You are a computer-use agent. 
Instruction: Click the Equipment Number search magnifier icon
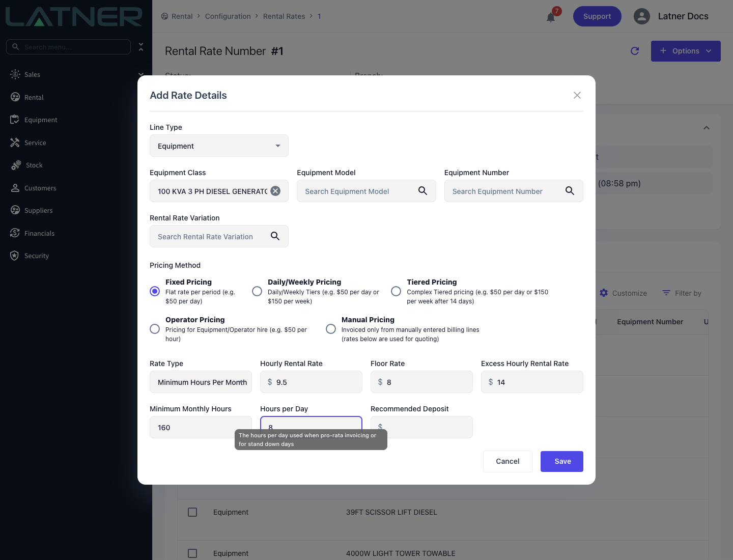[570, 191]
